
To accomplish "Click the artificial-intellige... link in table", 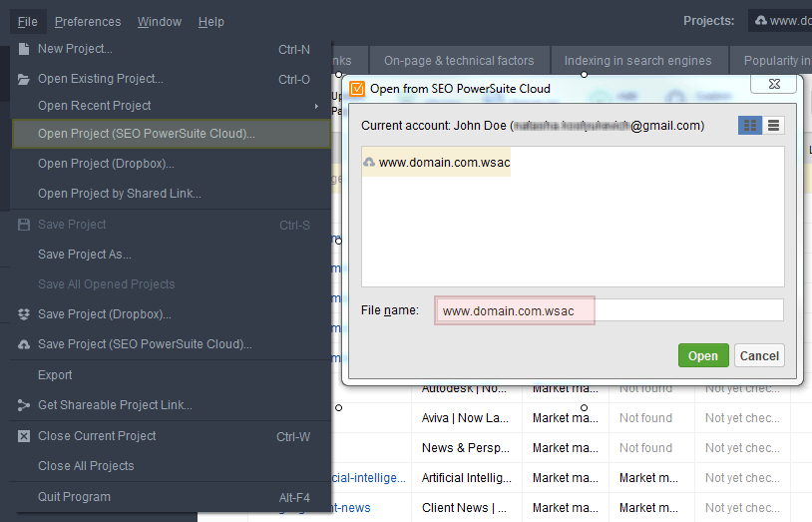I will pyautogui.click(x=369, y=478).
